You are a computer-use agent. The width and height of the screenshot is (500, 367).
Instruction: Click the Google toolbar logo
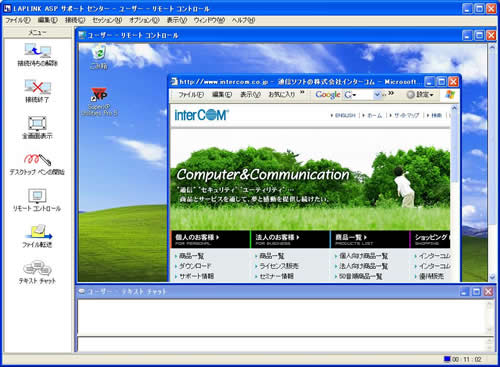[x=328, y=95]
